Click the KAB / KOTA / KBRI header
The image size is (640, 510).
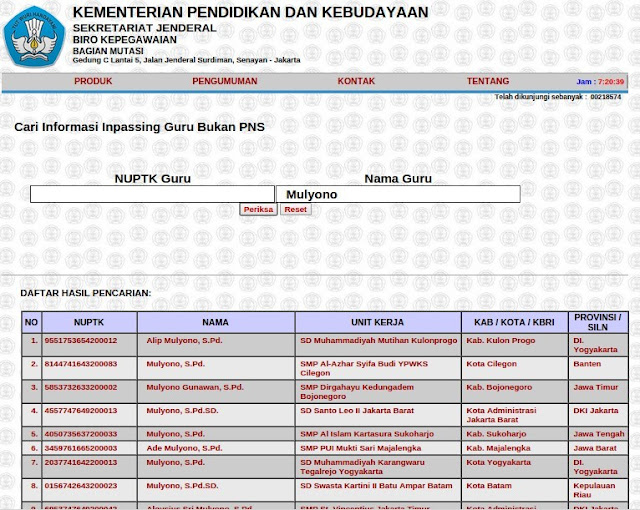point(514,322)
